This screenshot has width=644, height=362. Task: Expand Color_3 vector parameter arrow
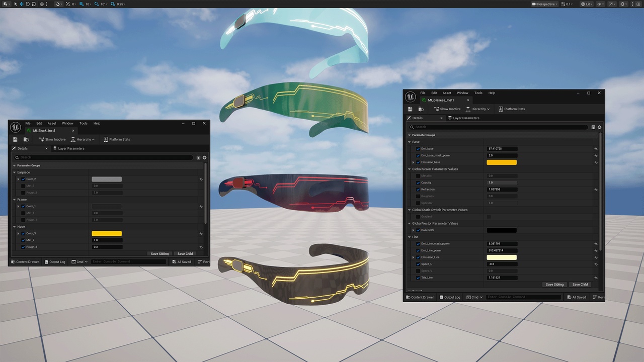[19, 233]
